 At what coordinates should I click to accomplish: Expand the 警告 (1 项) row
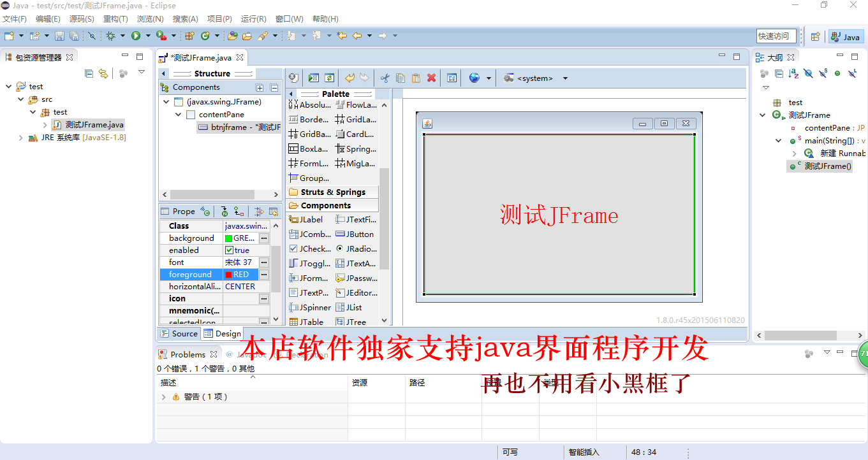(x=163, y=397)
